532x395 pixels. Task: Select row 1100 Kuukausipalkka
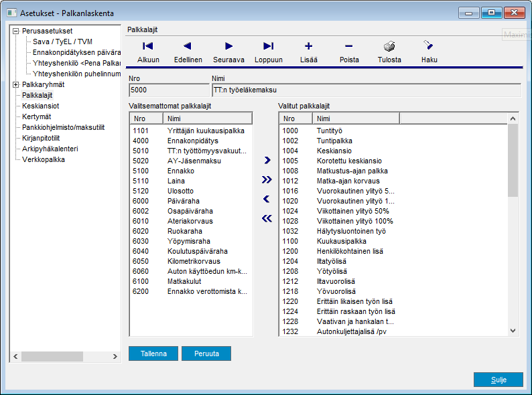coord(393,241)
